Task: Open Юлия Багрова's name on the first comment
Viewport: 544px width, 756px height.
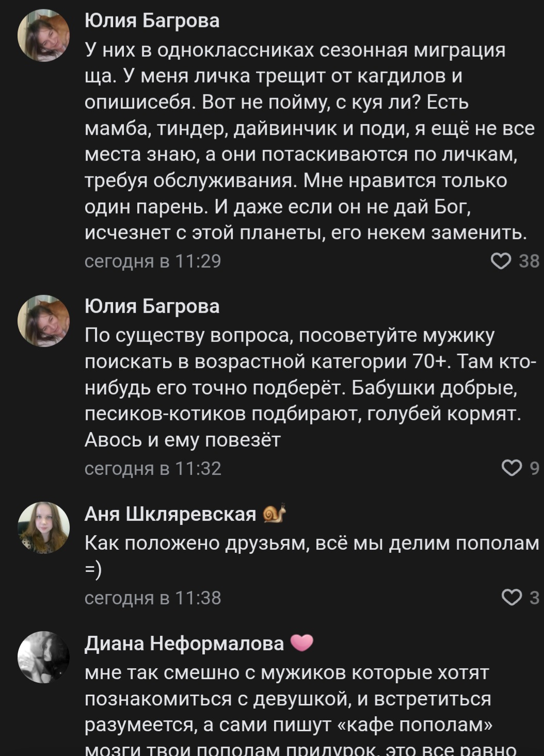Action: point(152,21)
